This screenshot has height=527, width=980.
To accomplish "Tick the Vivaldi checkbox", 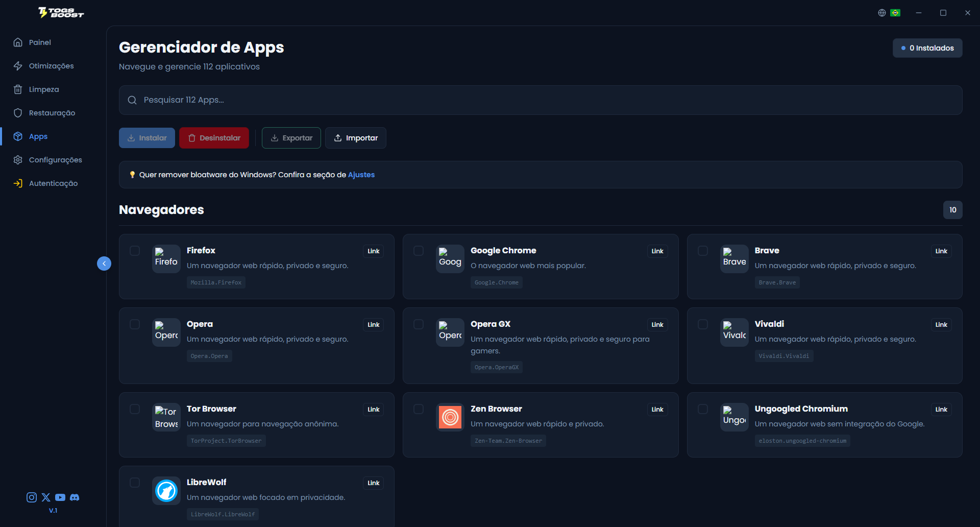I will 703,324.
